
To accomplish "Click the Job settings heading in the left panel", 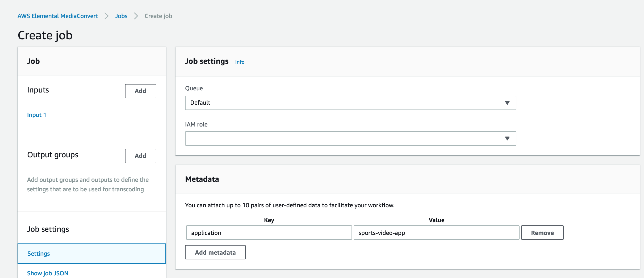I will coord(48,229).
